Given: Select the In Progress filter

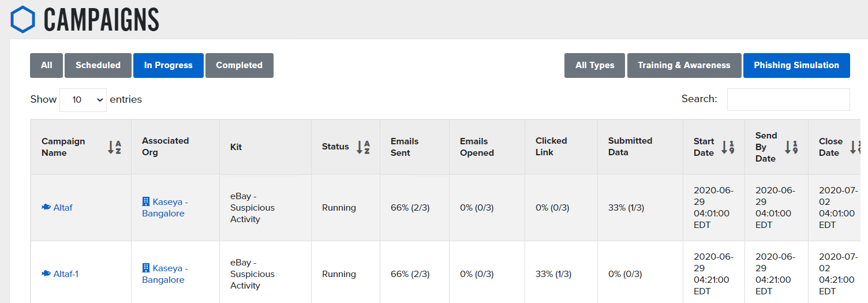Looking at the screenshot, I should pyautogui.click(x=169, y=65).
